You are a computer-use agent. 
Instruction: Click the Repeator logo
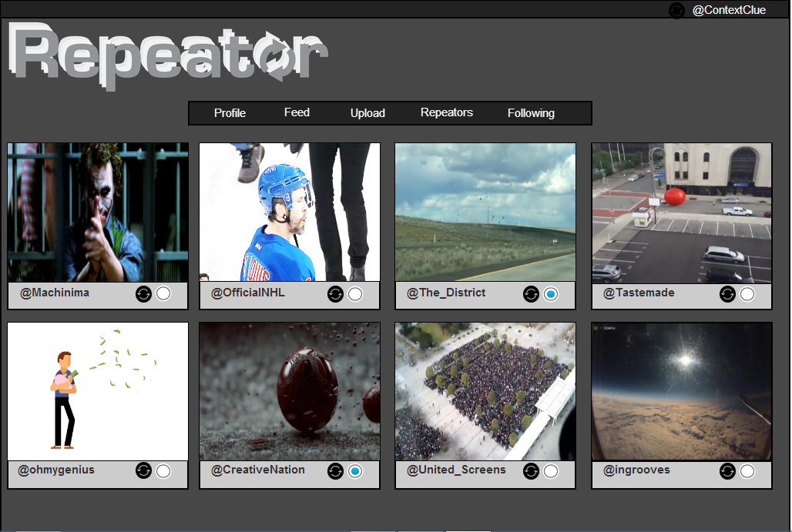pos(168,55)
